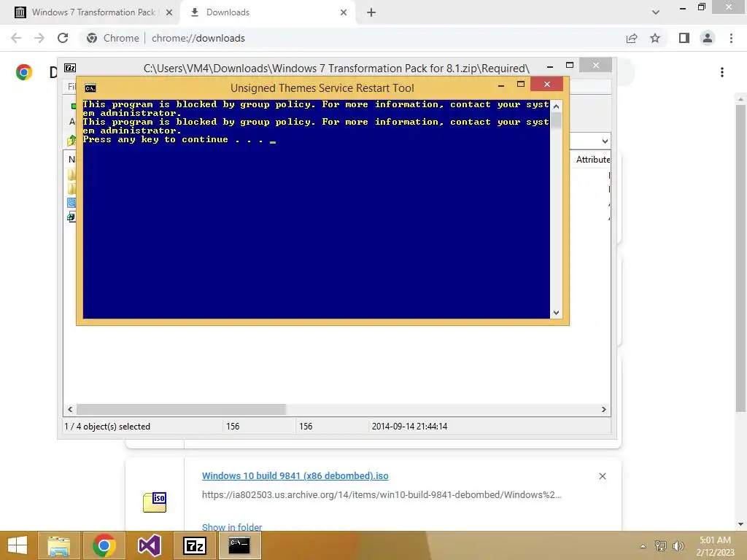Image resolution: width=747 pixels, height=560 pixels.
Task: Show hidden system tray icons
Action: pyautogui.click(x=643, y=546)
